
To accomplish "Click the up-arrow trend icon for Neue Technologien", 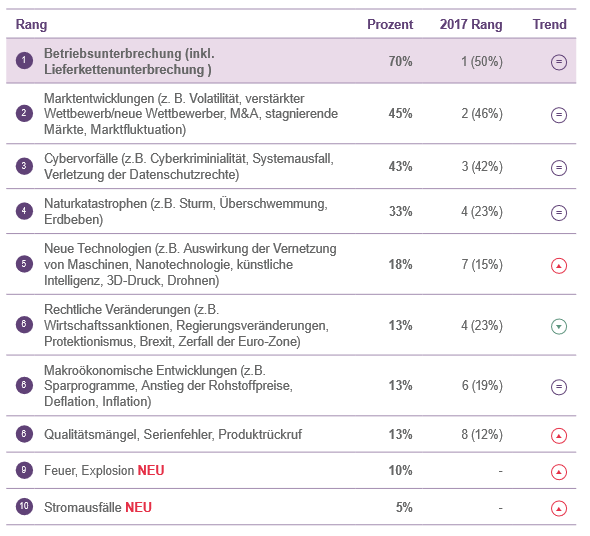I will point(559,266).
